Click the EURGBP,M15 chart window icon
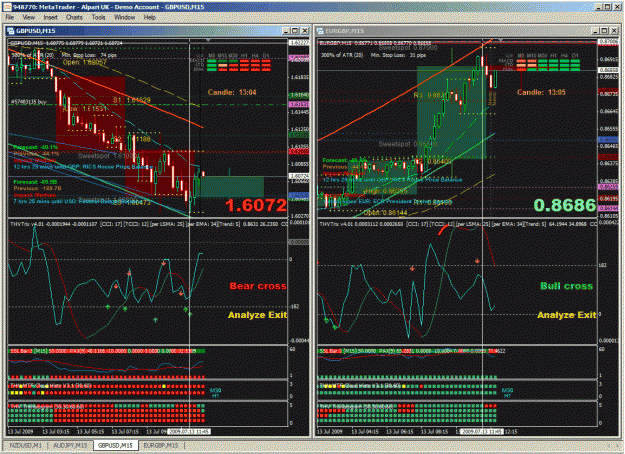 coord(320,31)
